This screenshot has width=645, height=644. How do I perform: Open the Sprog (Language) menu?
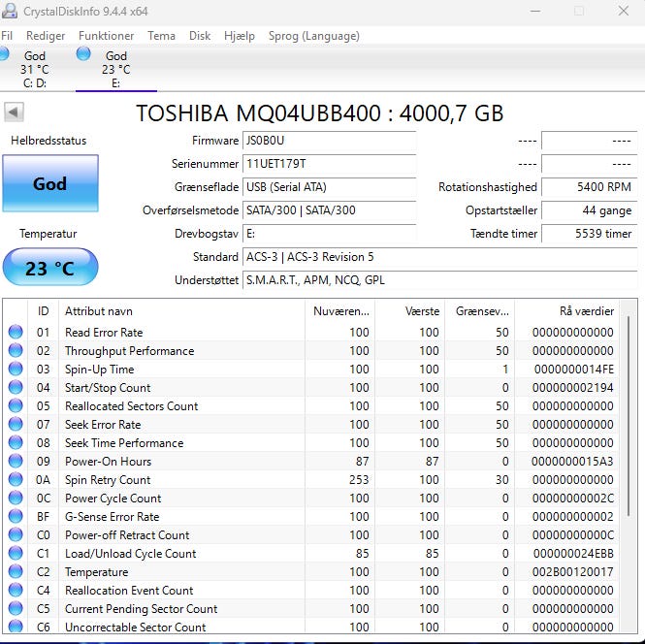point(314,36)
